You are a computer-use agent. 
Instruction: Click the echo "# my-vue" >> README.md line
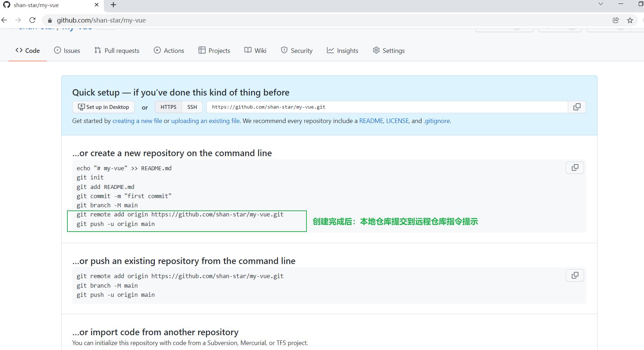[x=124, y=168]
